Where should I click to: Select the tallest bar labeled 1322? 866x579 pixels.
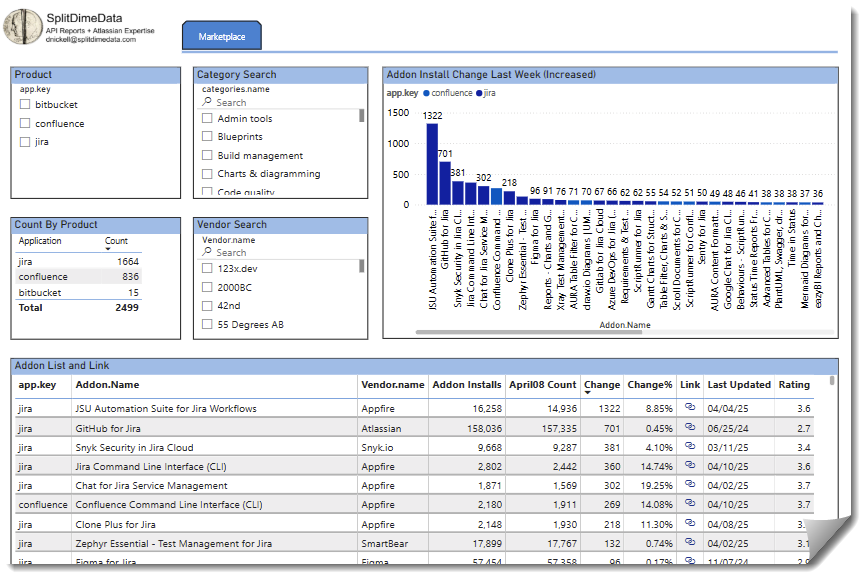(x=432, y=164)
